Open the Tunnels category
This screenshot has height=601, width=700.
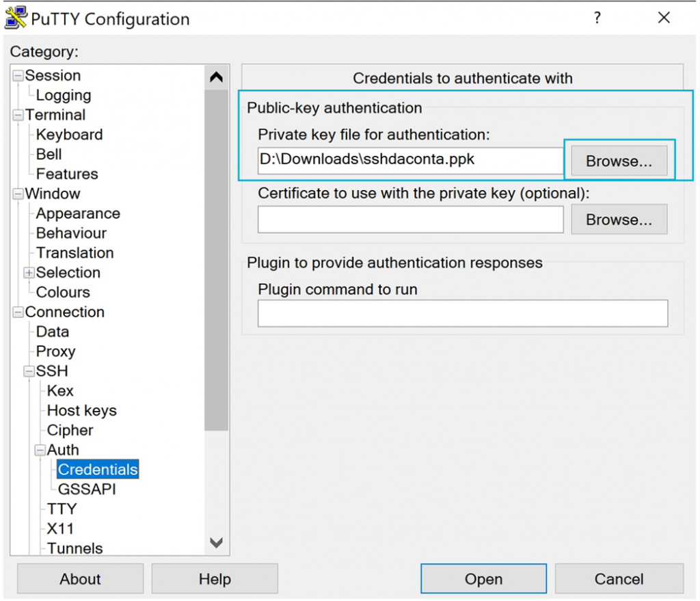[x=75, y=548]
